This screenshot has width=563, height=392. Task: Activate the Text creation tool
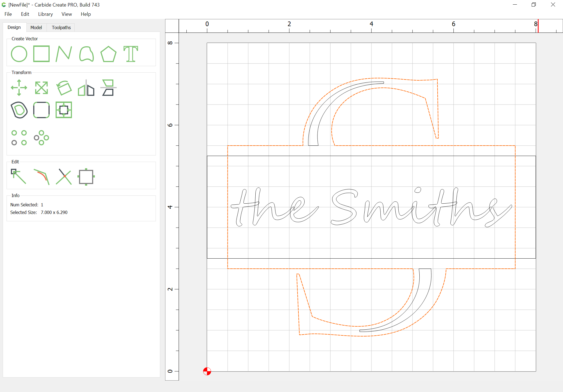(x=131, y=54)
